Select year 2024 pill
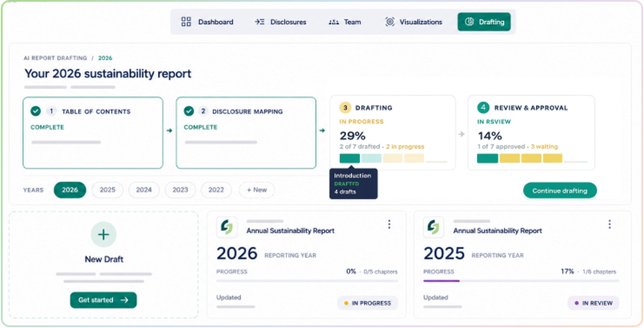644x328 pixels. (x=144, y=190)
